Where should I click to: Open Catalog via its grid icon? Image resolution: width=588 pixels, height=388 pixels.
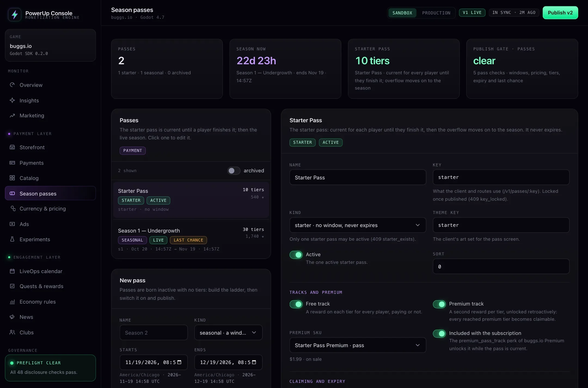point(12,178)
